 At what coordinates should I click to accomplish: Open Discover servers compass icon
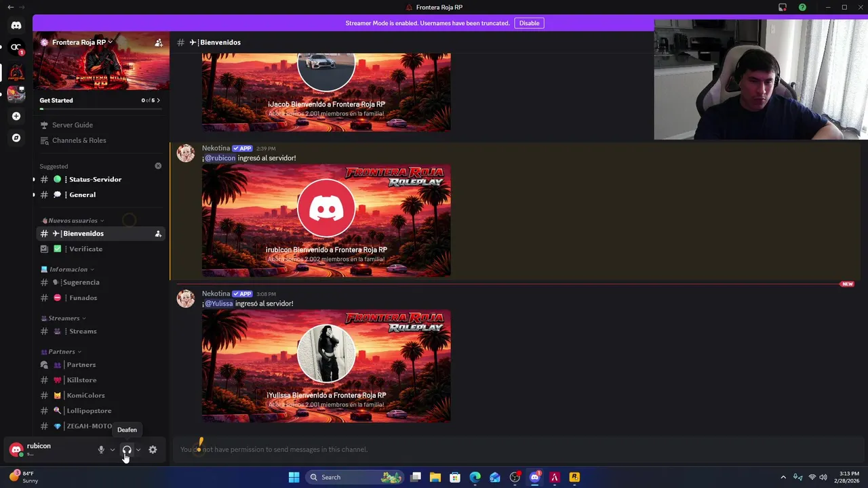pos(16,138)
